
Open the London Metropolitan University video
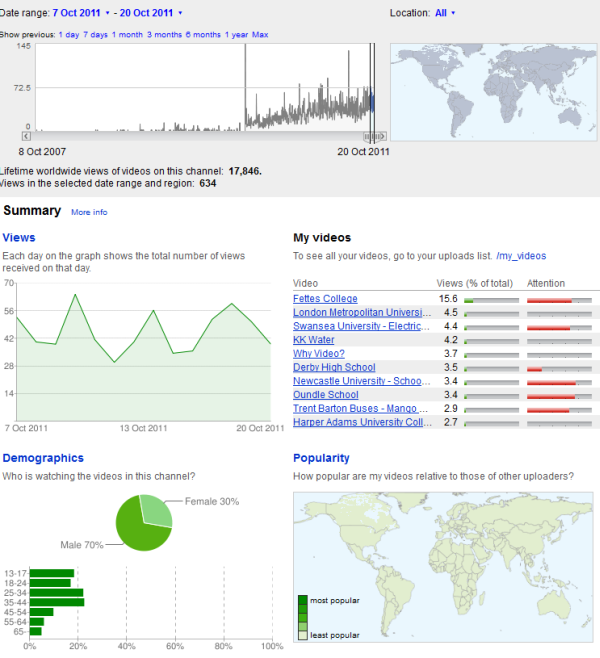362,313
